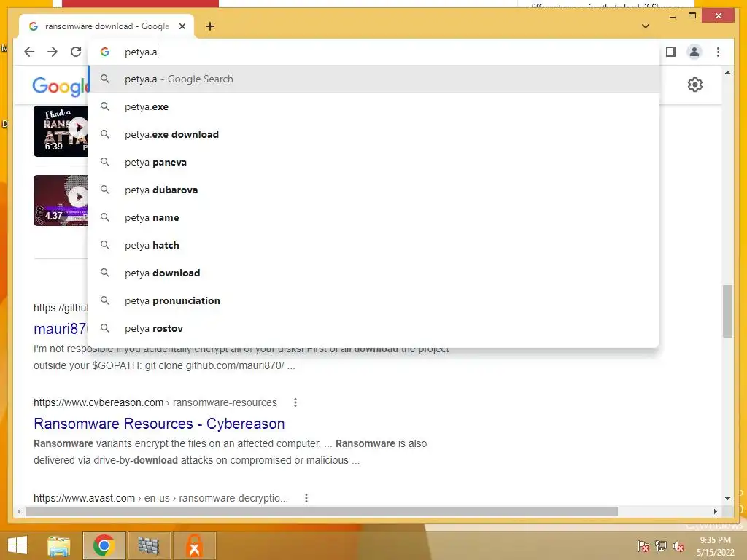Select the 'petya paneva' suggestion

point(374,162)
